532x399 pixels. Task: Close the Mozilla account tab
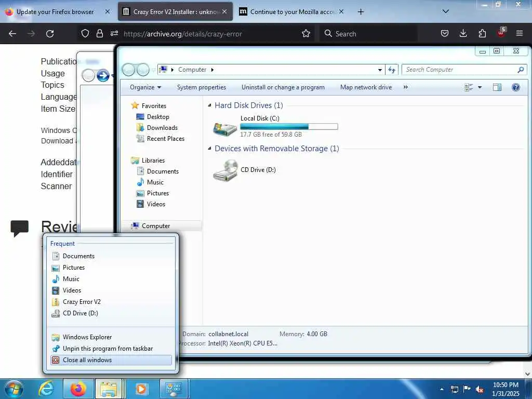click(x=341, y=11)
